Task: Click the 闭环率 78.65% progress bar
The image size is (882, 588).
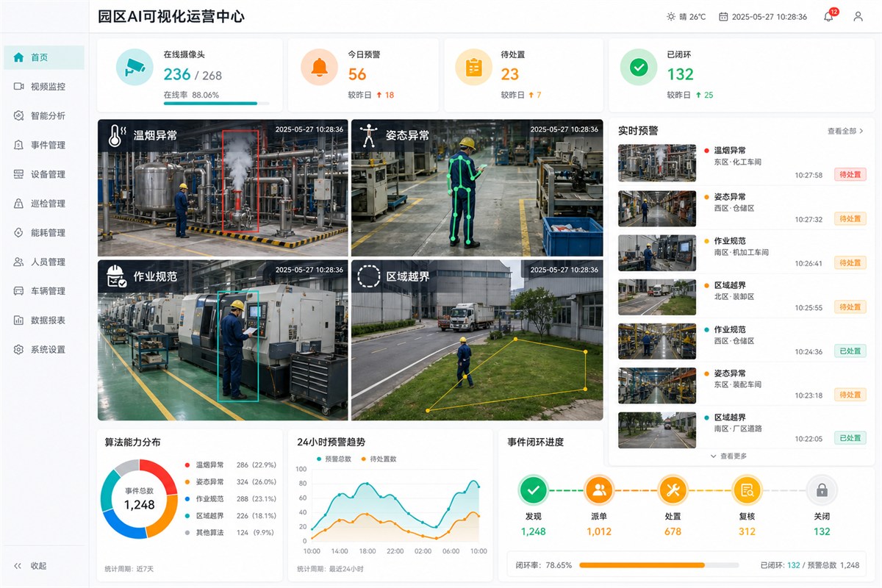Action: (x=659, y=565)
